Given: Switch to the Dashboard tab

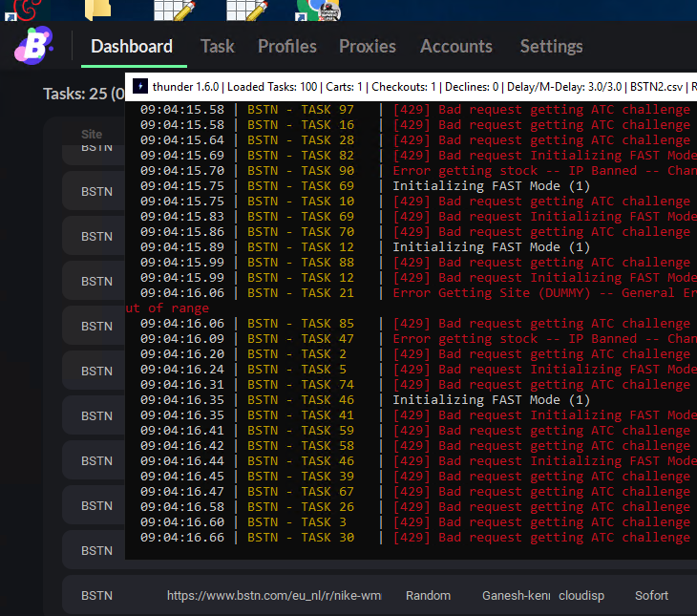Looking at the screenshot, I should pyautogui.click(x=132, y=46).
